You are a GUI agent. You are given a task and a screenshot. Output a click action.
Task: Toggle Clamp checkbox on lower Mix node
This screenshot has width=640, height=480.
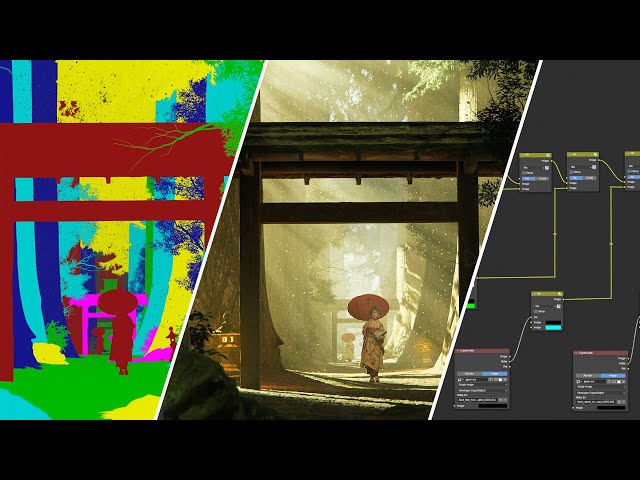(536, 311)
